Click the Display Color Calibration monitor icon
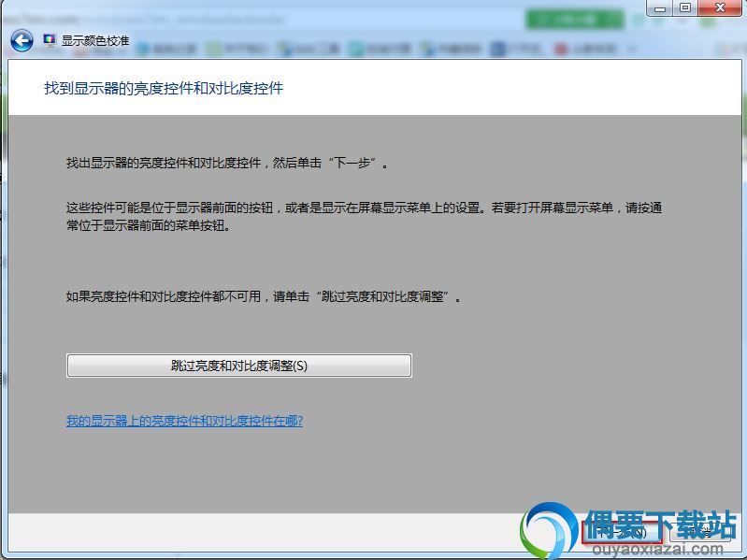 (x=49, y=40)
